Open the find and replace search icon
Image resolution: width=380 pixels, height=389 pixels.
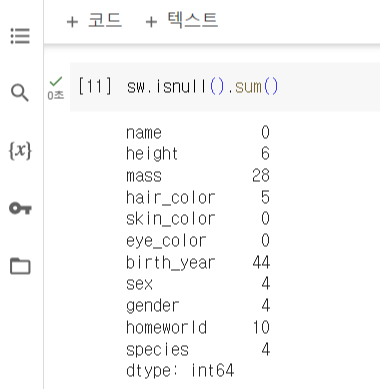pos(20,92)
